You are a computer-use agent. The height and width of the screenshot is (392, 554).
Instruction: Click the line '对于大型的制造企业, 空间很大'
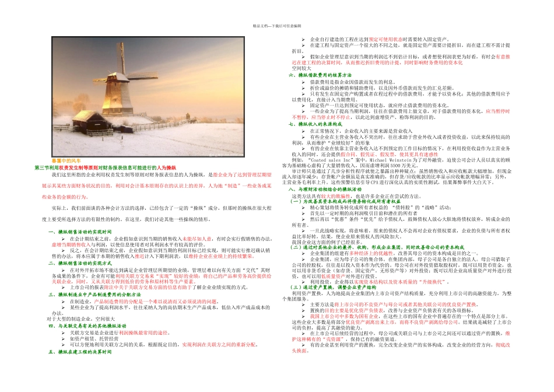(80, 319)
